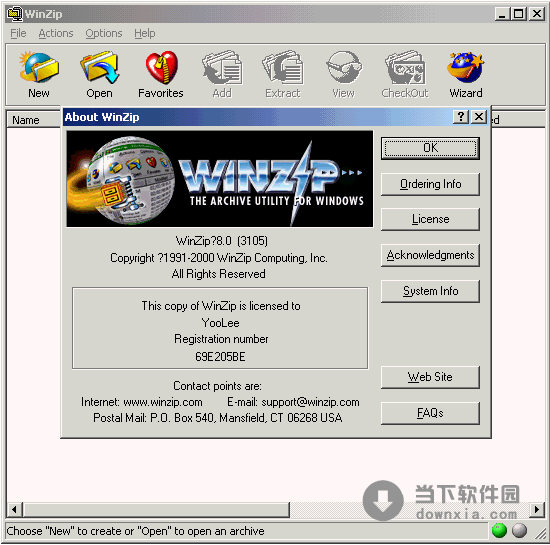Minimize the WinZip main window
Image resolution: width=550 pixels, height=545 pixels.
pos(502,14)
